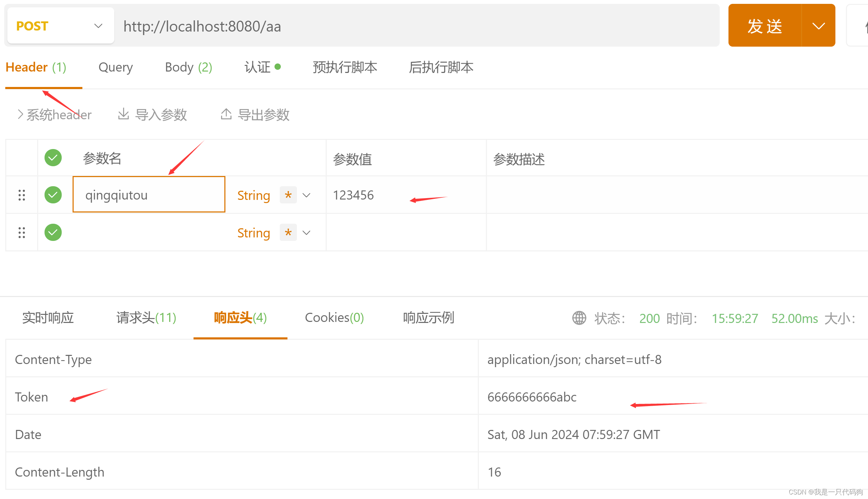Viewport: 868px width, 499px height.
Task: Switch to the Body tab
Action: click(x=188, y=67)
